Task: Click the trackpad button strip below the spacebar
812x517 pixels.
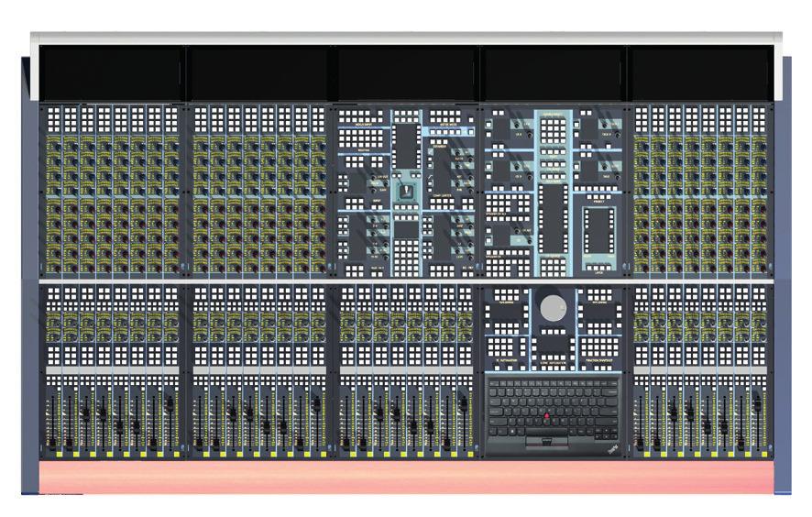Action: (x=547, y=441)
